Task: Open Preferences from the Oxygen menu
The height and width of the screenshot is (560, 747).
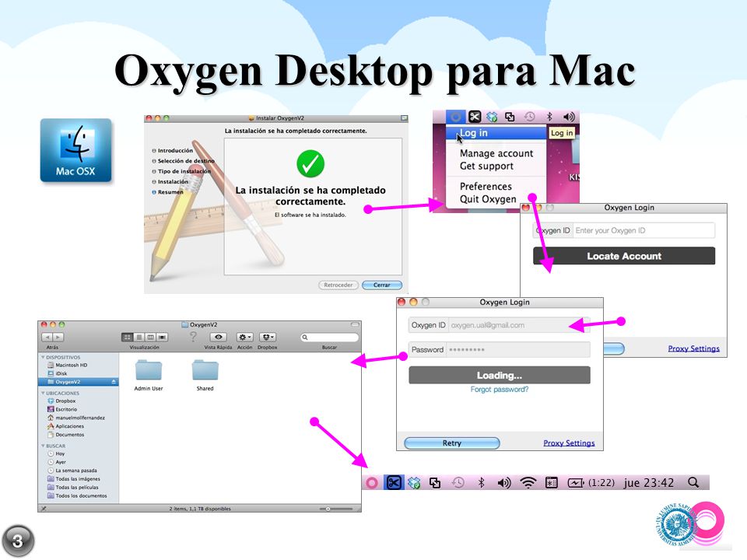Action: coord(486,187)
